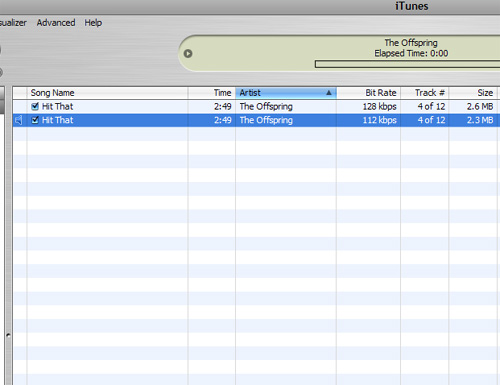Screen dimensions: 500x385
Task: Click the speaker icon on the selected Hit That row
Action: pos(19,120)
